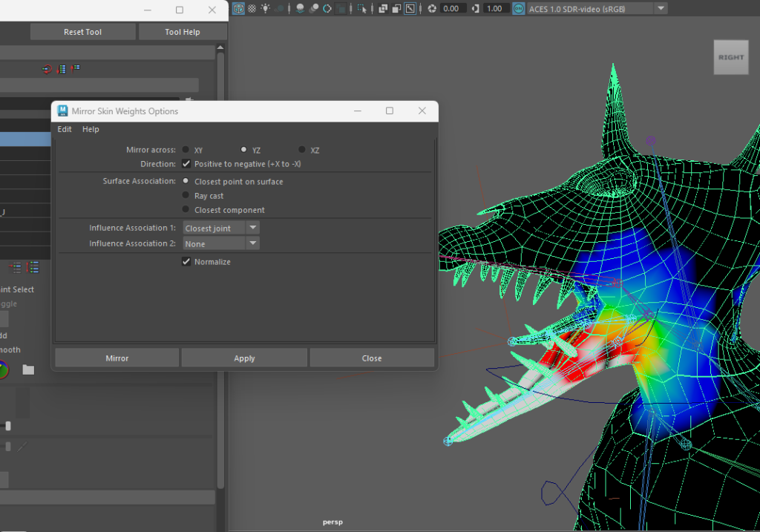Screen dimensions: 760x532
Task: Open Edit menu in Mirror Skin Weights
Action: click(65, 129)
